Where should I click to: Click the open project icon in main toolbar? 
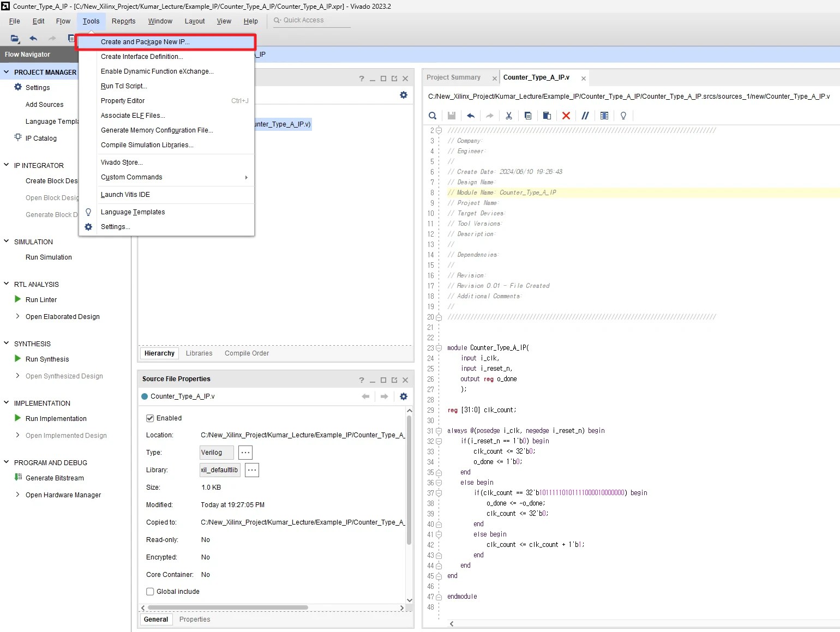click(x=15, y=38)
